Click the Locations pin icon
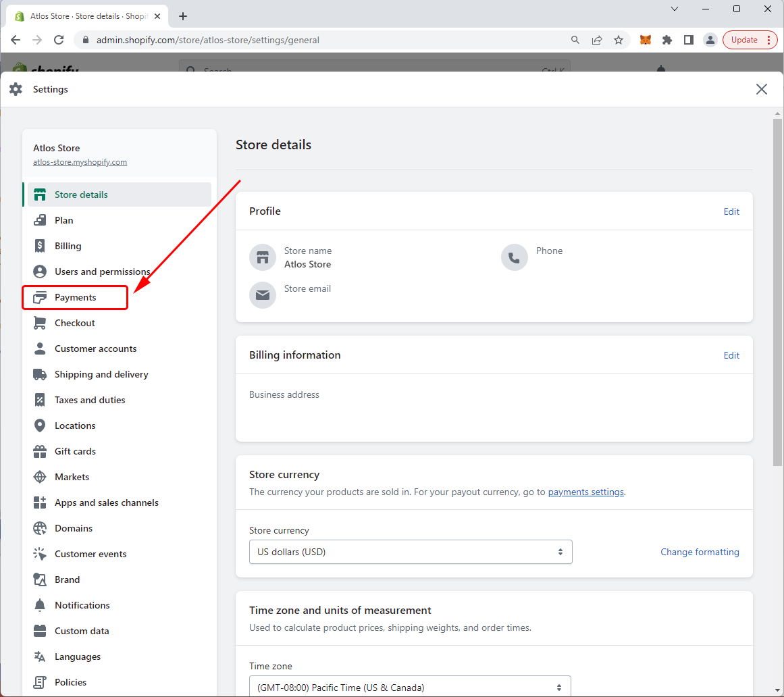Viewport: 784px width, 697px height. click(x=40, y=425)
